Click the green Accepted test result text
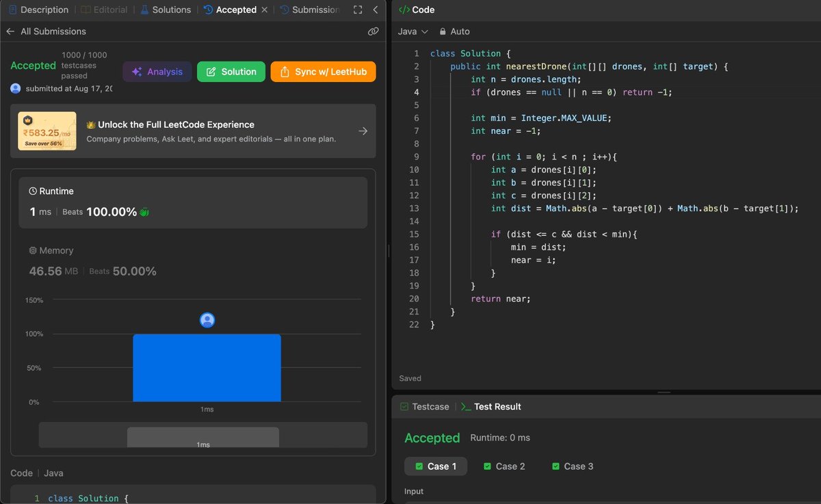The height and width of the screenshot is (504, 821). [432, 438]
